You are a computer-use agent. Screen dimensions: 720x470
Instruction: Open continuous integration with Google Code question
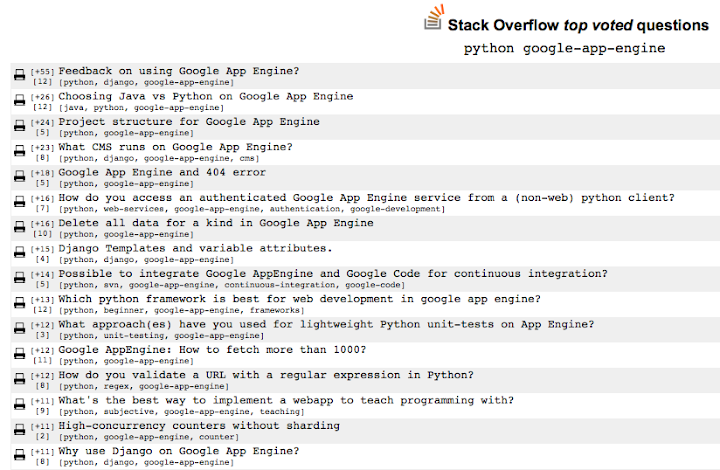pyautogui.click(x=333, y=273)
